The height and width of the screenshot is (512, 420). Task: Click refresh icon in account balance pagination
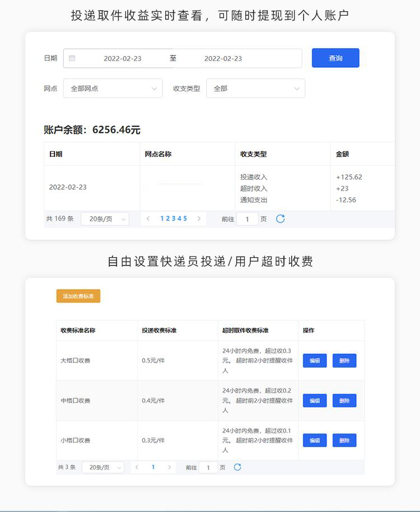pos(281,218)
